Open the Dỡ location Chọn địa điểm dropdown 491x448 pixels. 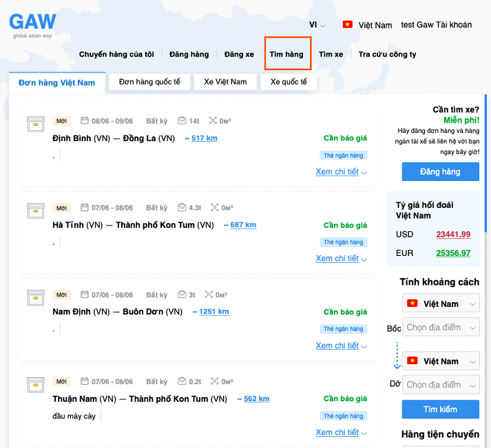tap(441, 385)
